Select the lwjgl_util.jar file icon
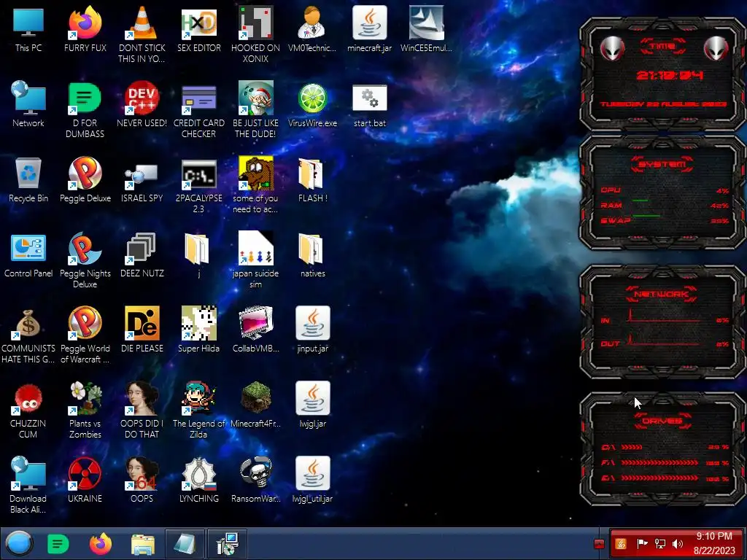The image size is (747, 560). coord(312,479)
